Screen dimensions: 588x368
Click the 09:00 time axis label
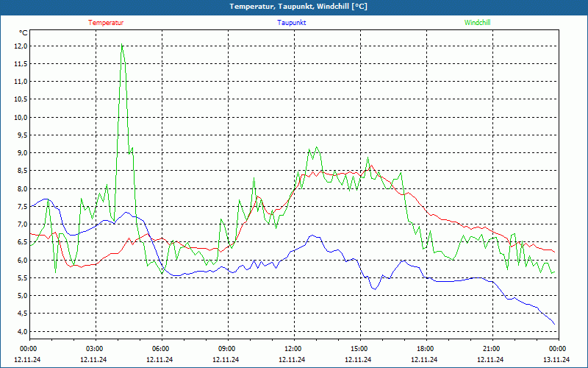pyautogui.click(x=228, y=348)
